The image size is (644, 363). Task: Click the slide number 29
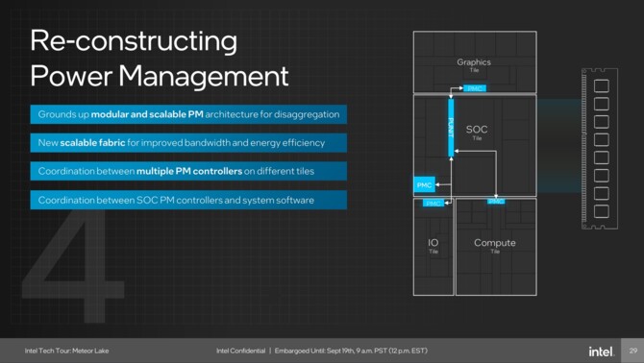(632, 351)
